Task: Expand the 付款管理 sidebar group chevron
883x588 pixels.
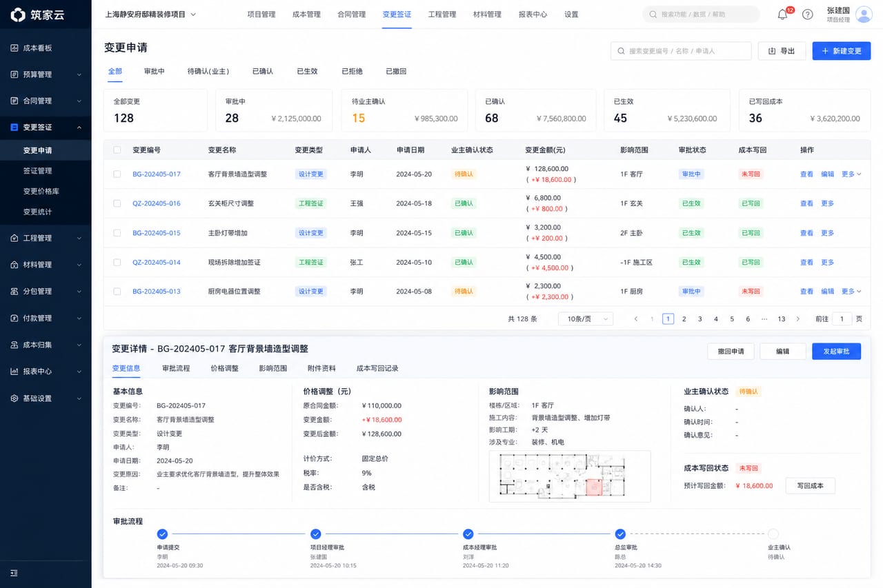Action: pos(79,318)
